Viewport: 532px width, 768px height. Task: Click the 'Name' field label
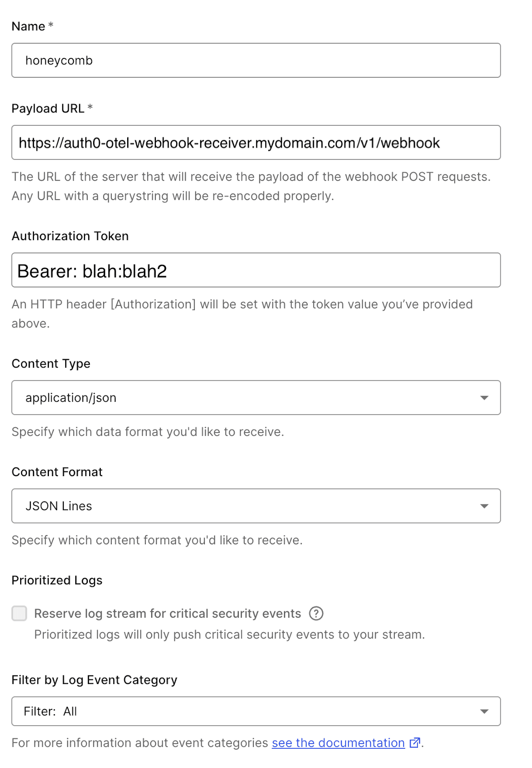28,26
